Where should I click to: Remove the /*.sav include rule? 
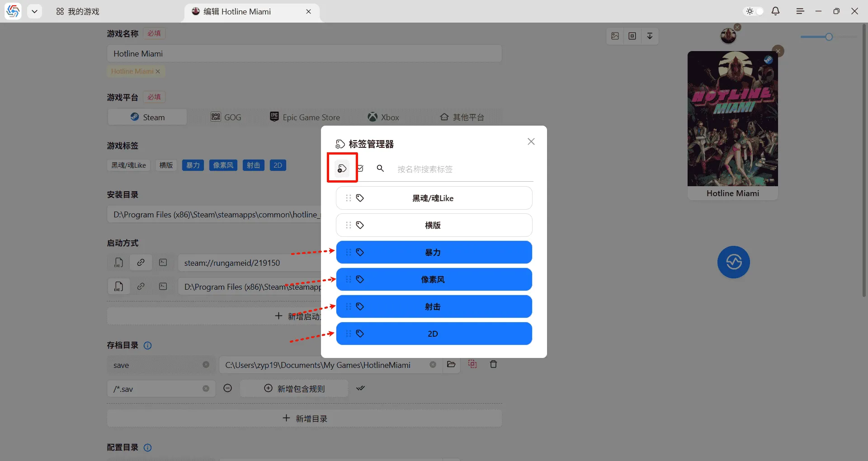click(228, 388)
